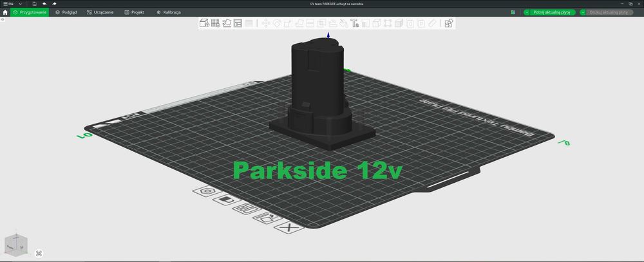This screenshot has height=262, width=644.
Task: Save the project with the disk icon
Action: (35, 4)
